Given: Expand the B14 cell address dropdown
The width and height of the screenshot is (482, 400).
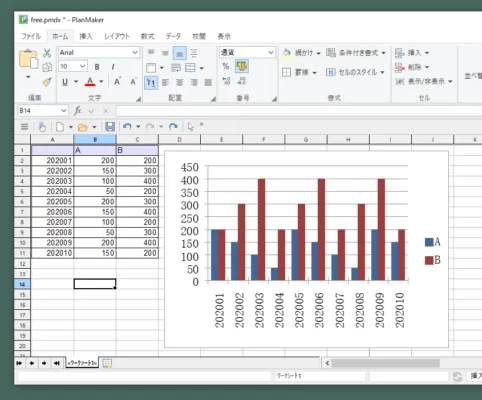Looking at the screenshot, I should (x=63, y=111).
